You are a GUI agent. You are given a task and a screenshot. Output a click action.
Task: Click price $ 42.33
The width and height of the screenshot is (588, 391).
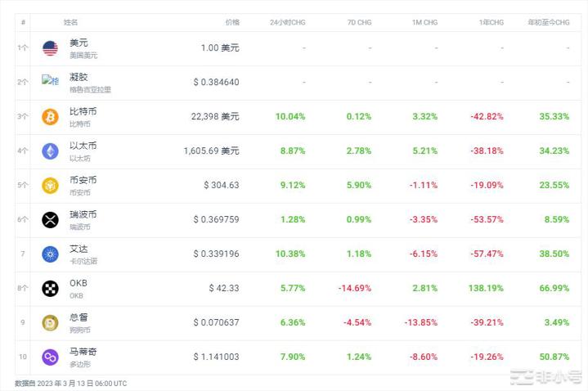[x=224, y=288]
